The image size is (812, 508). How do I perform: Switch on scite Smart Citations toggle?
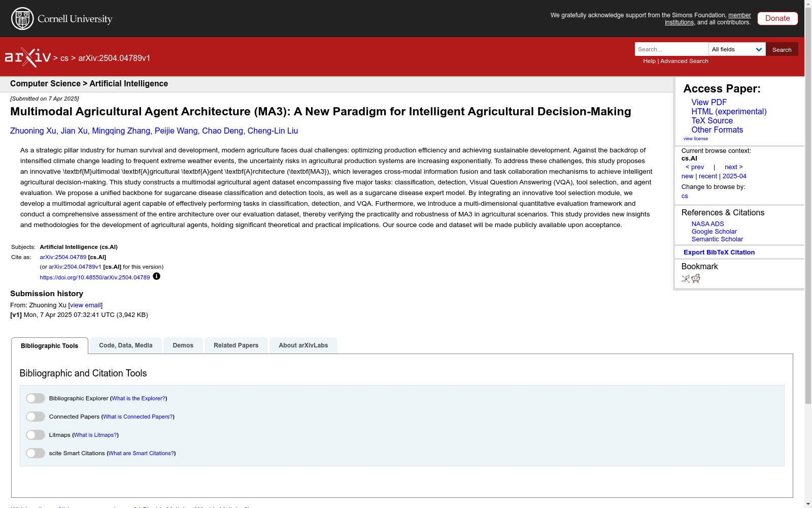click(x=36, y=453)
